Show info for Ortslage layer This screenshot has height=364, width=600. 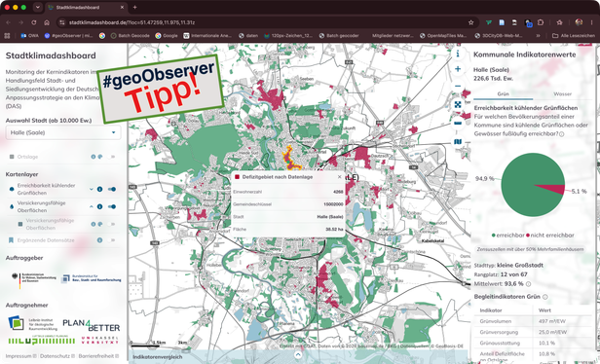[93, 157]
